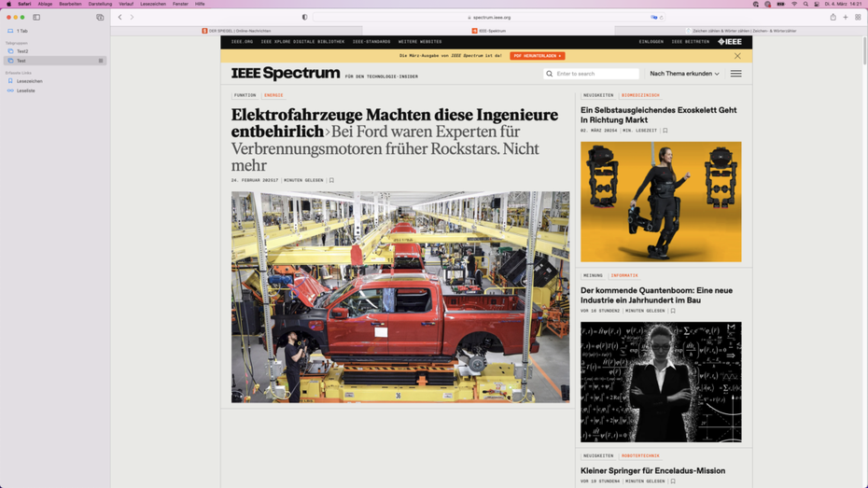
Task: Open IEEE XPLORE DIGITALE BIBLIOTHEK link
Action: (x=302, y=41)
